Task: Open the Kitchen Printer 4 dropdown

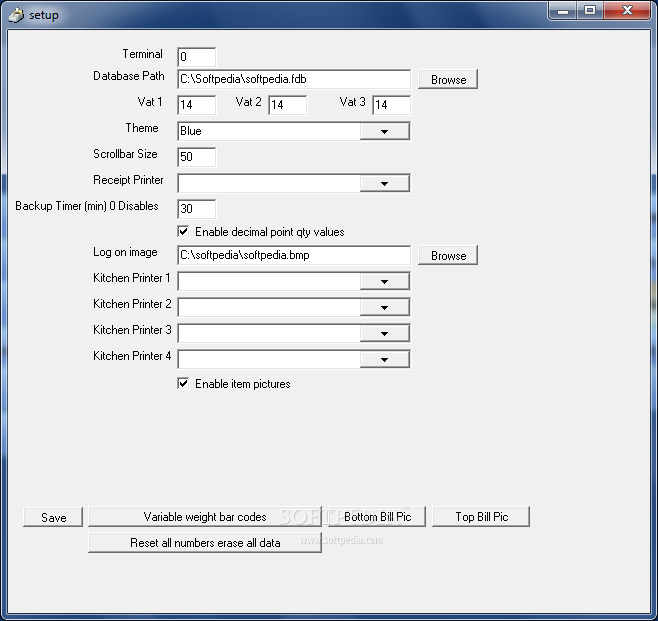Action: [x=384, y=360]
